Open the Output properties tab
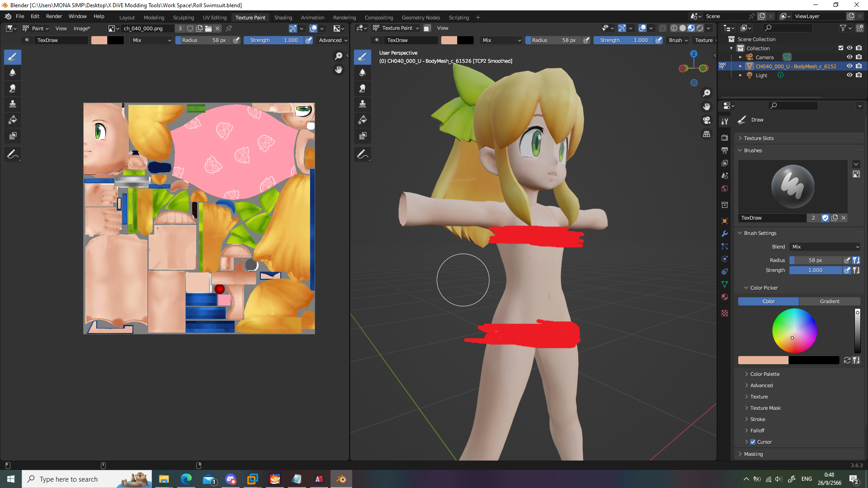Image resolution: width=868 pixels, height=488 pixels. (x=725, y=150)
